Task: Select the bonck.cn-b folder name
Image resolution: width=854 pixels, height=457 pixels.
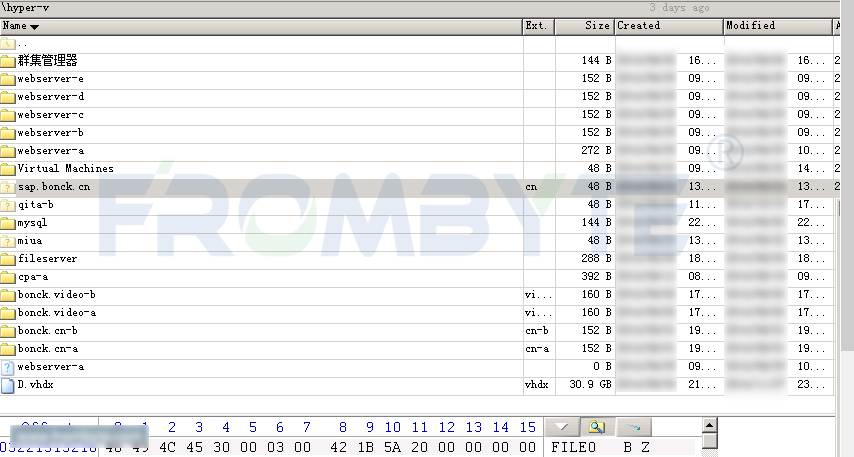Action: click(47, 331)
